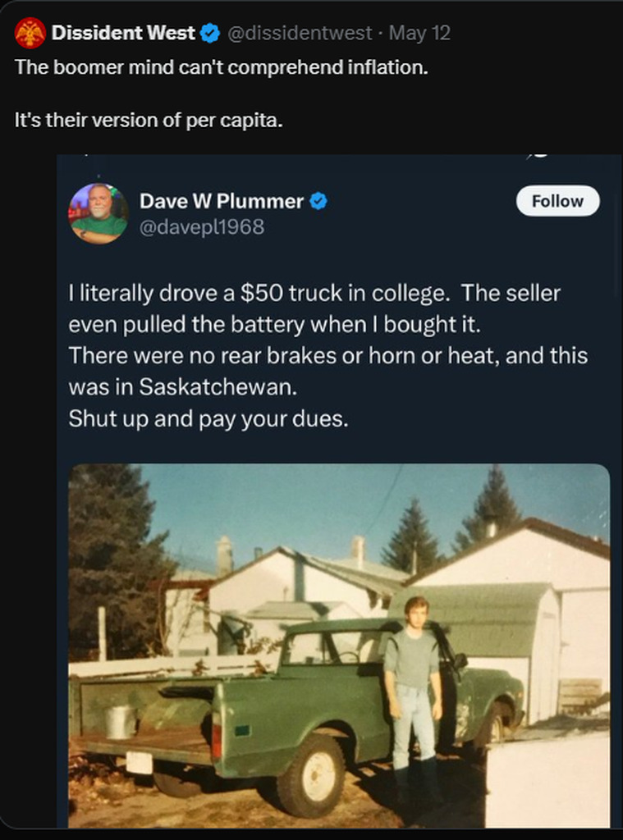Click the cropped icon above the Follow button
The height and width of the screenshot is (840, 623).
(540, 155)
